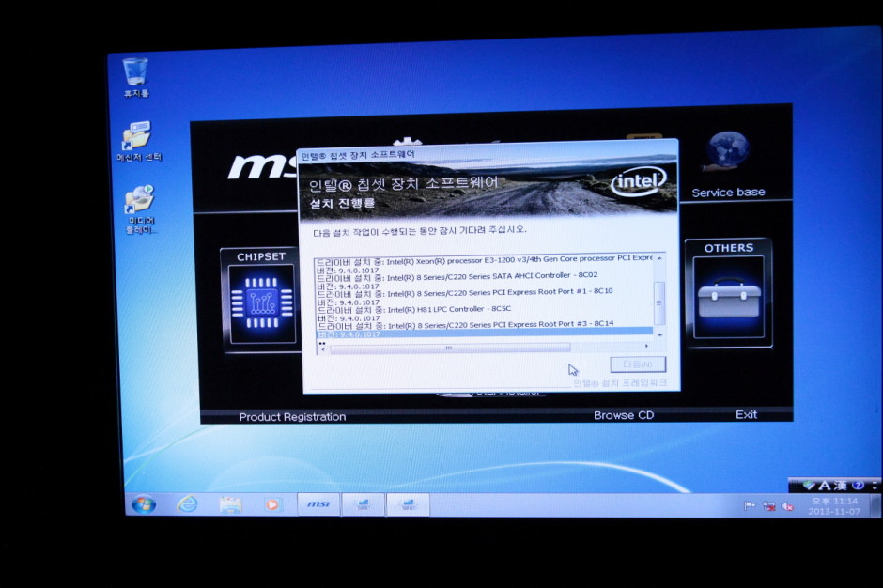Screen dimensions: 883x588
Task: Select the 메신저 센터 desktop shortcut
Action: click(138, 142)
